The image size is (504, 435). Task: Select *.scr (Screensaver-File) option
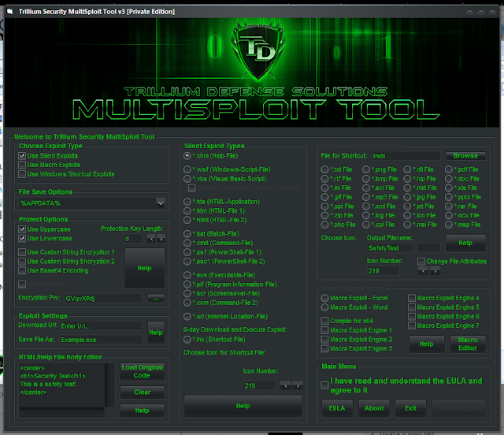click(187, 293)
